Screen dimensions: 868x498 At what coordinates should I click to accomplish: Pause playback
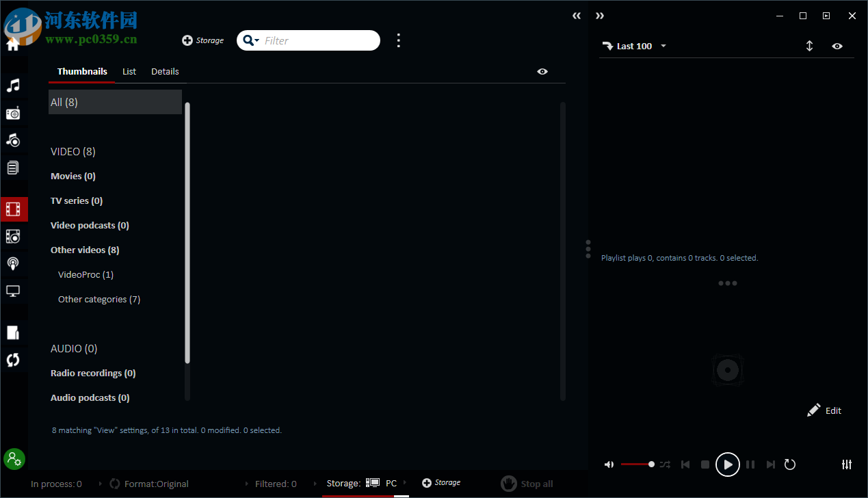click(x=750, y=464)
